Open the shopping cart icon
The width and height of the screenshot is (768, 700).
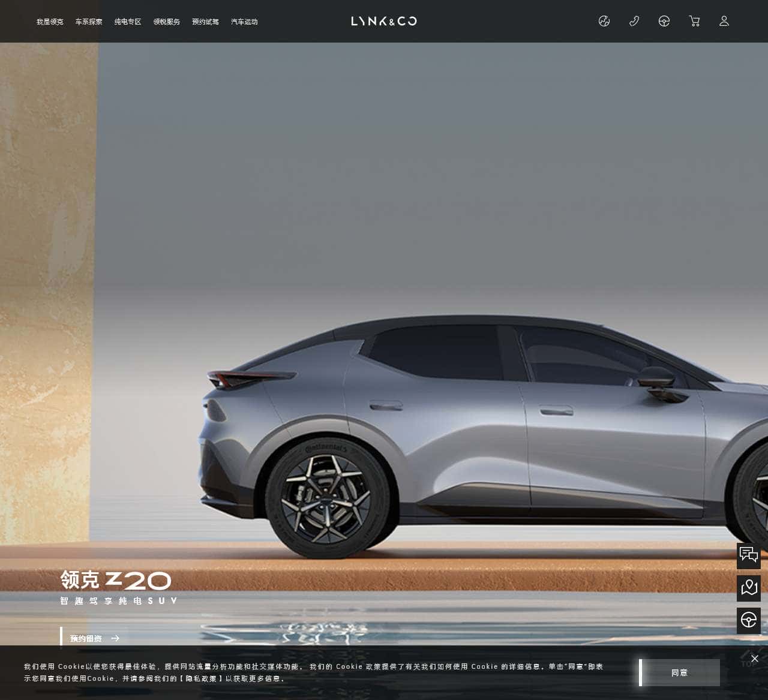click(694, 21)
